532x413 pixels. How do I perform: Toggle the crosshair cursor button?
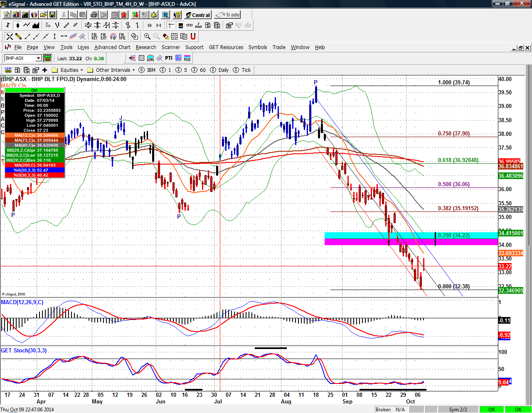171,25
